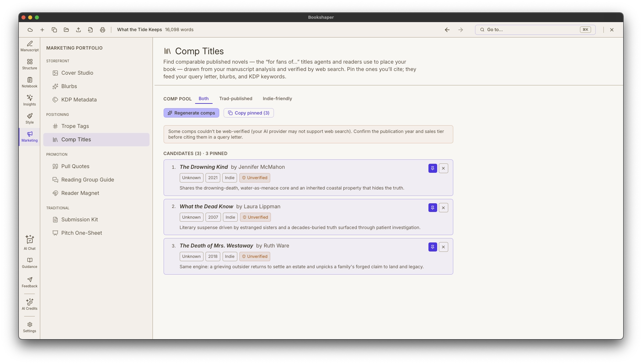Click the 2021 year tag
Image resolution: width=642 pixels, height=364 pixels.
click(x=213, y=178)
